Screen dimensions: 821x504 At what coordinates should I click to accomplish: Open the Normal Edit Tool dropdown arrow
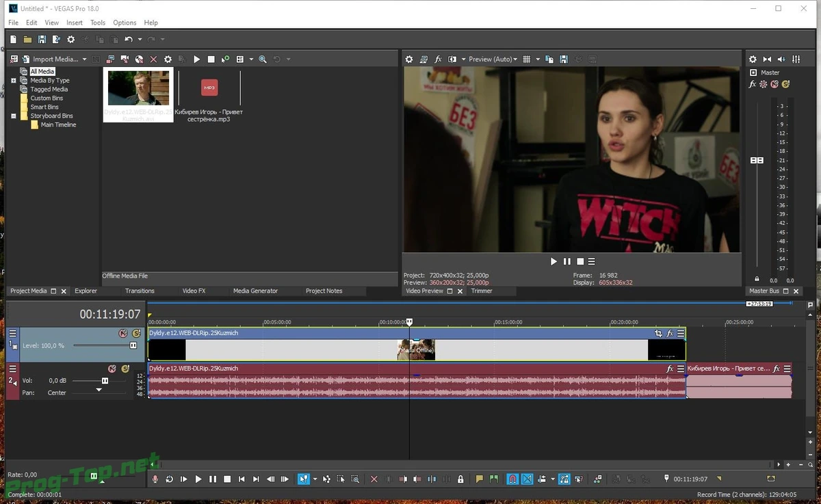pyautogui.click(x=315, y=479)
